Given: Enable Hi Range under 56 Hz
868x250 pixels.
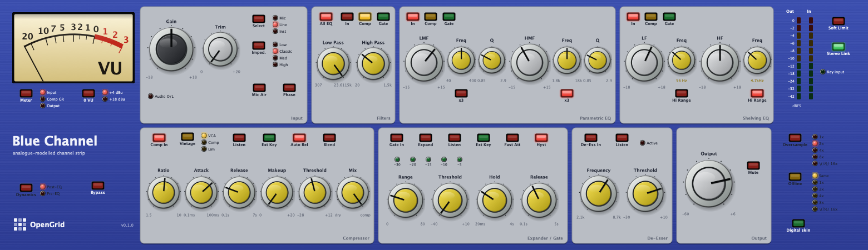Looking at the screenshot, I should [682, 93].
